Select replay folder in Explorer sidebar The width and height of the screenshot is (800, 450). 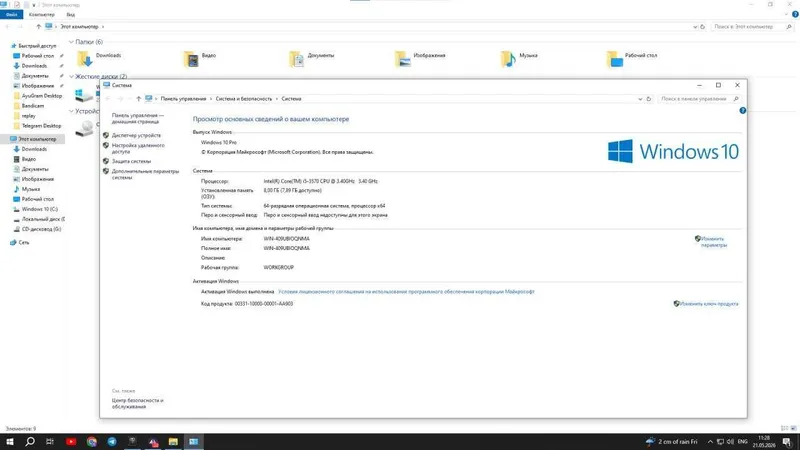tap(29, 116)
